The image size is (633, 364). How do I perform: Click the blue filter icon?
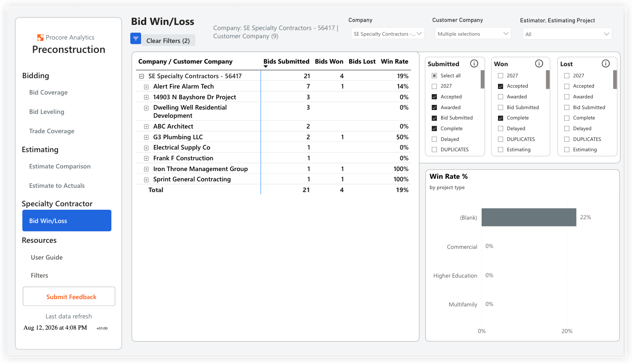point(135,39)
